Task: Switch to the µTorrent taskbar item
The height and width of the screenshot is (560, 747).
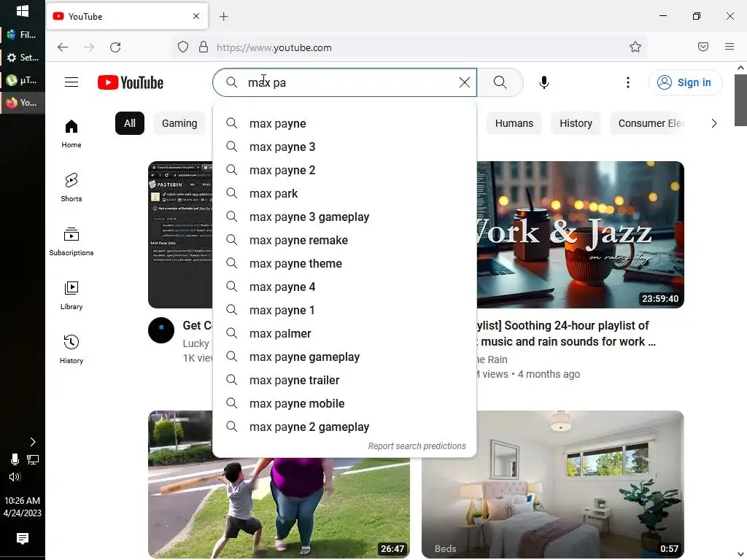Action: (23, 80)
